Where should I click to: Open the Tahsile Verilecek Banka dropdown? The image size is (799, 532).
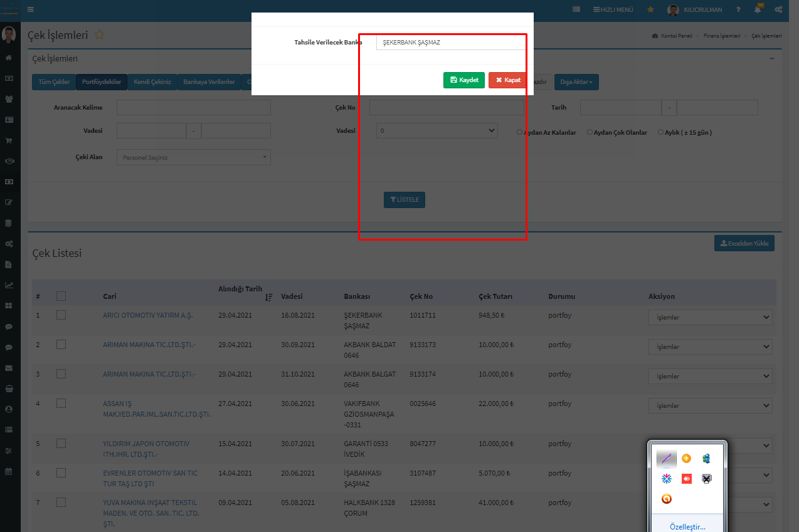pos(452,43)
